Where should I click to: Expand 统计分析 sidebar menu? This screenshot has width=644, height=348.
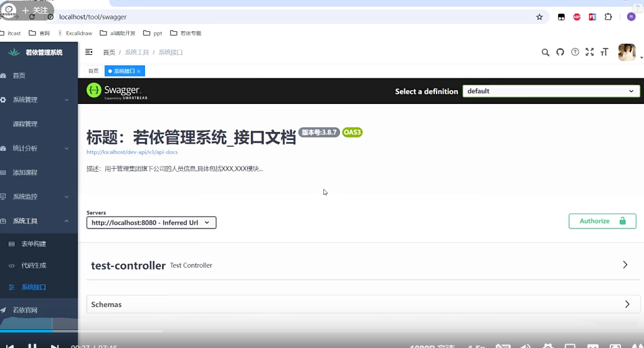[x=39, y=148]
